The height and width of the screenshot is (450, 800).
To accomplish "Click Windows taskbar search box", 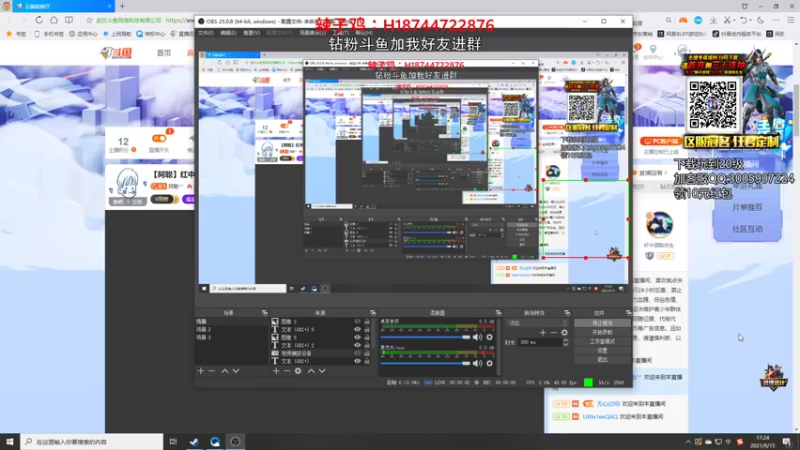I will pyautogui.click(x=92, y=442).
